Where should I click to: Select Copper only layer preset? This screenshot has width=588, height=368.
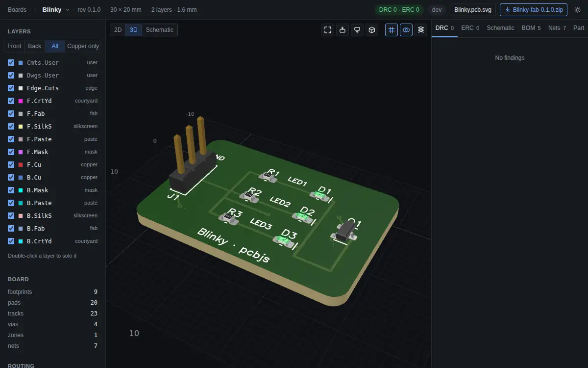[x=83, y=46]
